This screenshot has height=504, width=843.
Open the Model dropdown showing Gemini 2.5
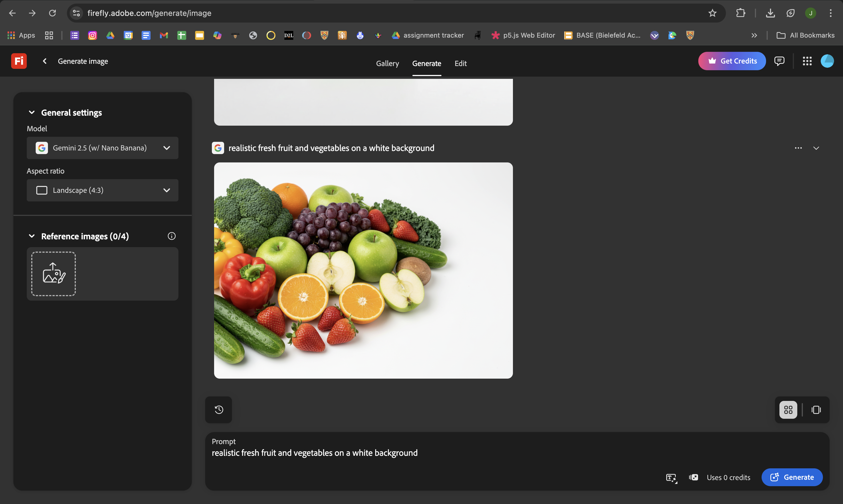pyautogui.click(x=102, y=148)
